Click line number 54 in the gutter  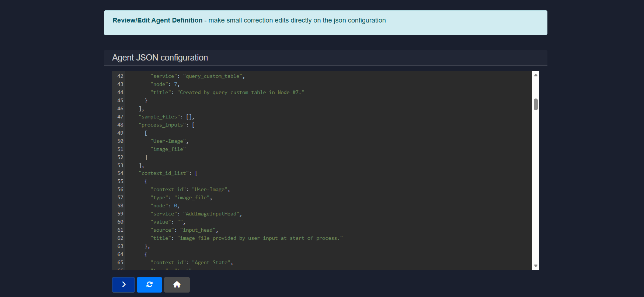(x=120, y=173)
